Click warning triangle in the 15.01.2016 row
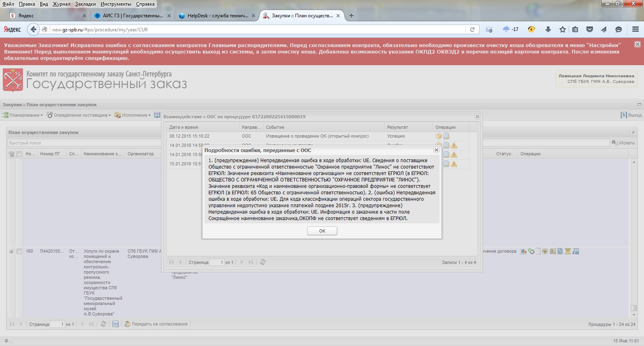Screen dimensions: 644x346 (x=454, y=164)
